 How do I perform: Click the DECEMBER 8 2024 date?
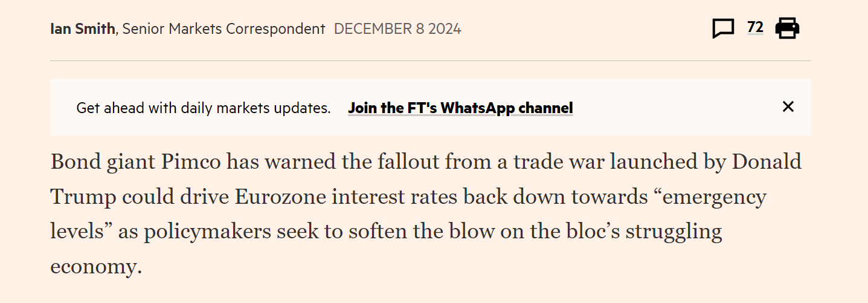click(397, 28)
